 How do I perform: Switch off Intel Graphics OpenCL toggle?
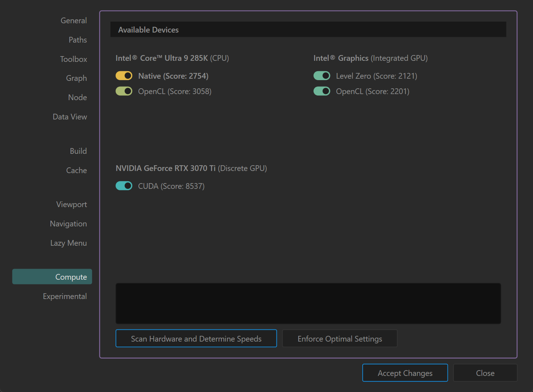click(322, 91)
